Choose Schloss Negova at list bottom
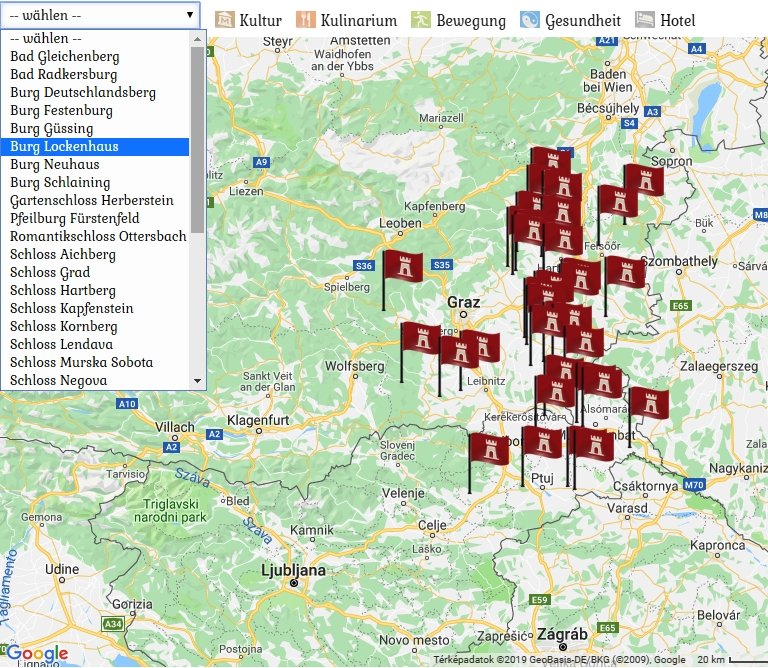This screenshot has width=768, height=668. [x=58, y=381]
